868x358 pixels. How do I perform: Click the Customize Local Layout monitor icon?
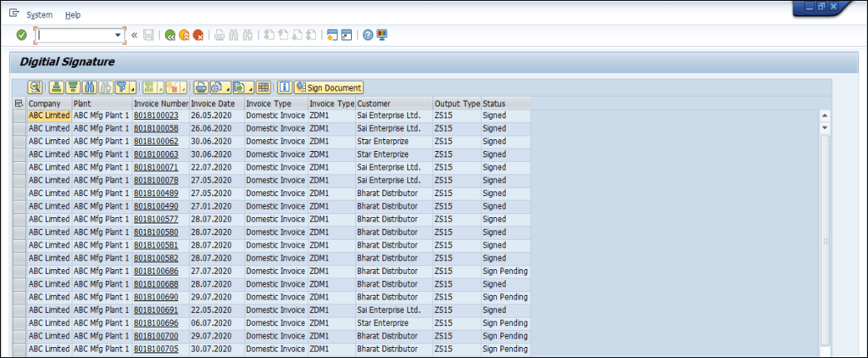click(x=381, y=35)
